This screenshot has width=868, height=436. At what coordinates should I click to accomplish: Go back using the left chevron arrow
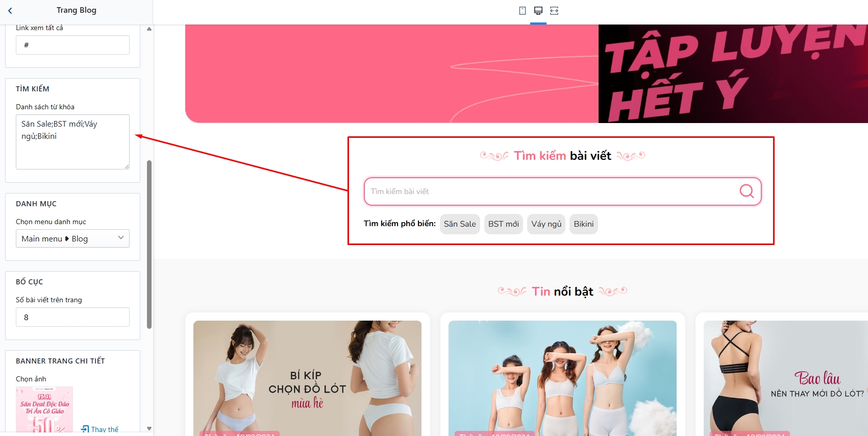[10, 10]
